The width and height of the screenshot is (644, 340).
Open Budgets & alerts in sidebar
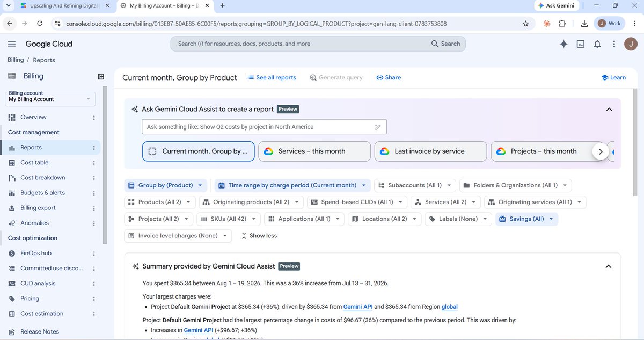click(x=42, y=193)
